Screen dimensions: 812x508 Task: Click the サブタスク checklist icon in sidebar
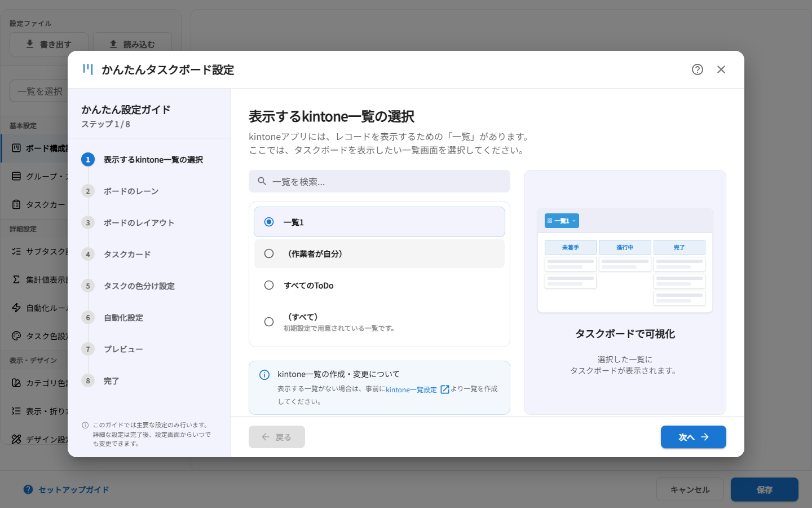pyautogui.click(x=16, y=251)
